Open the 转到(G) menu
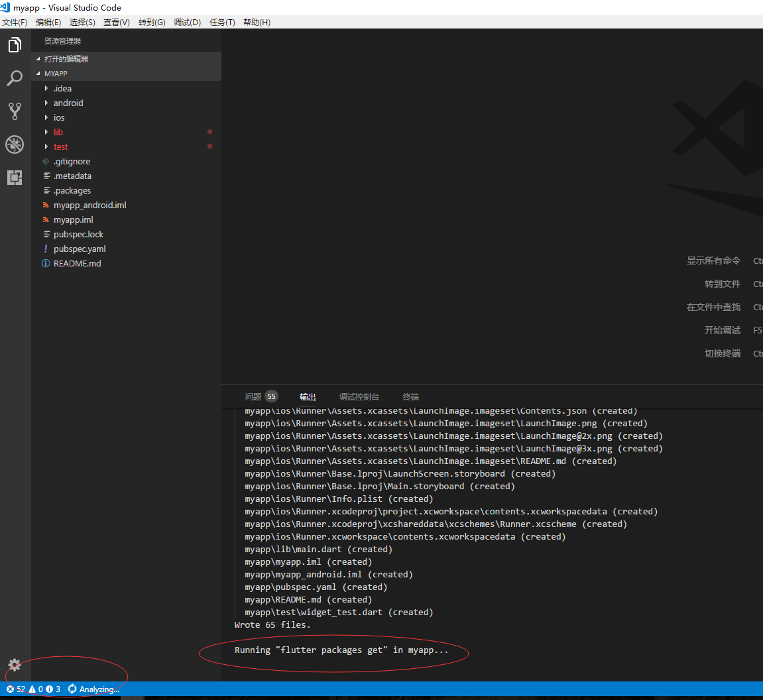Image resolution: width=763 pixels, height=700 pixels. (x=152, y=23)
